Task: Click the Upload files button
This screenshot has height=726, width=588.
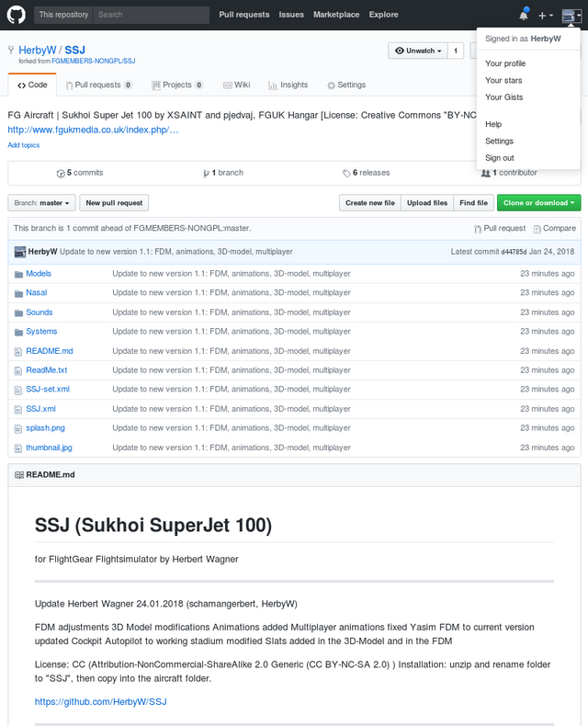Action: coord(427,202)
